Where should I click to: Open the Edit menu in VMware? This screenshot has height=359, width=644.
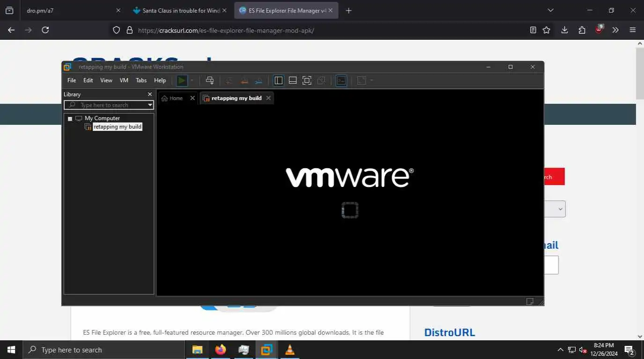[x=88, y=80]
